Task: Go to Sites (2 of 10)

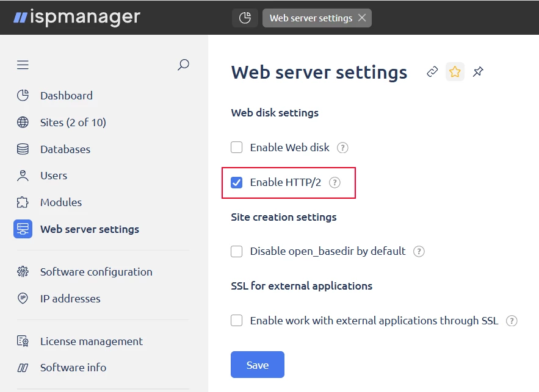Action: (73, 123)
